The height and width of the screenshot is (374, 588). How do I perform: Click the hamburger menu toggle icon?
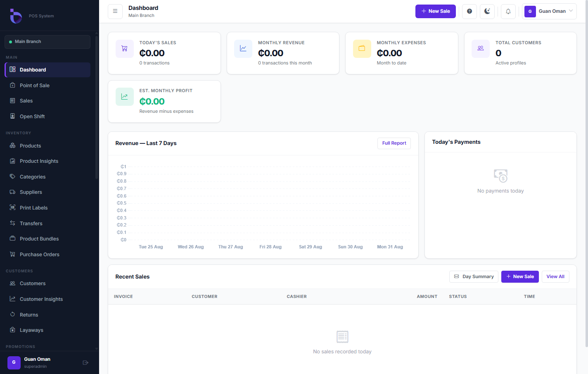click(115, 11)
